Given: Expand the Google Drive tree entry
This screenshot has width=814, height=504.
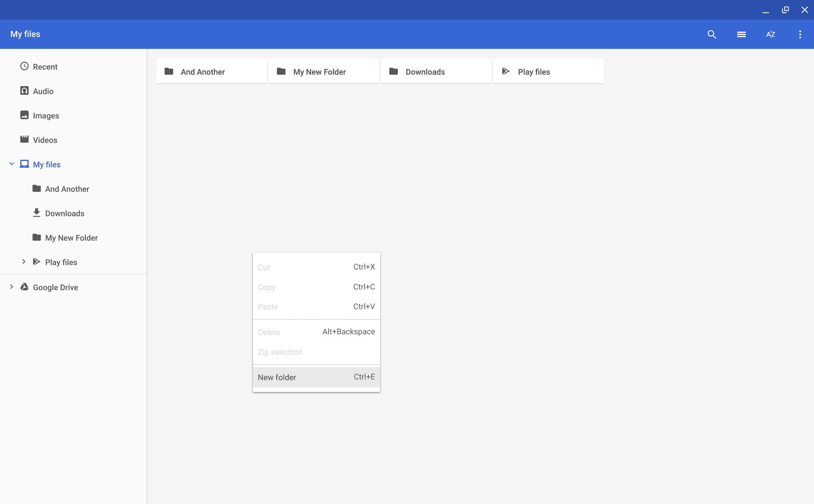Looking at the screenshot, I should (x=12, y=287).
